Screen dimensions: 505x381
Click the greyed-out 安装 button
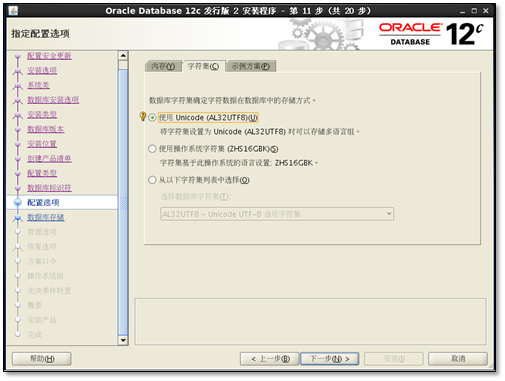(394, 359)
